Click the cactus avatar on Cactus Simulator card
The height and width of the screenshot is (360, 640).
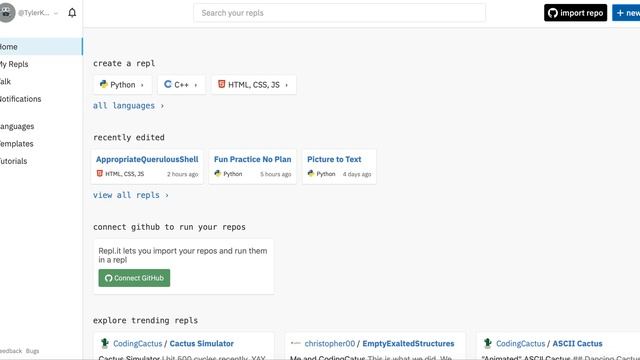[104, 343]
